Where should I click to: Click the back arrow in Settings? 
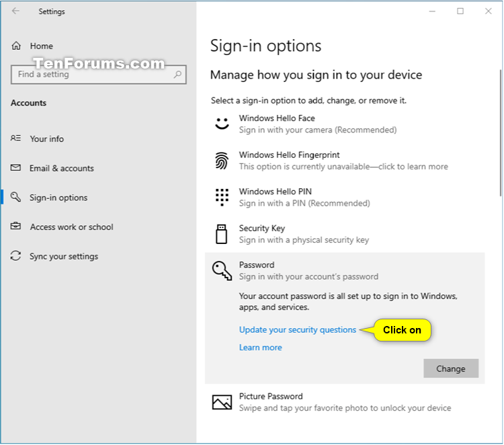(15, 11)
